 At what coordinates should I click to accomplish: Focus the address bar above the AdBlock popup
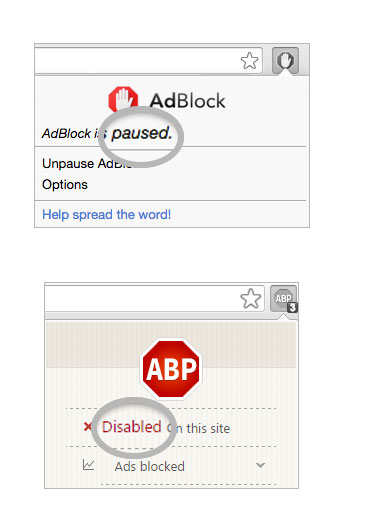[148, 60]
